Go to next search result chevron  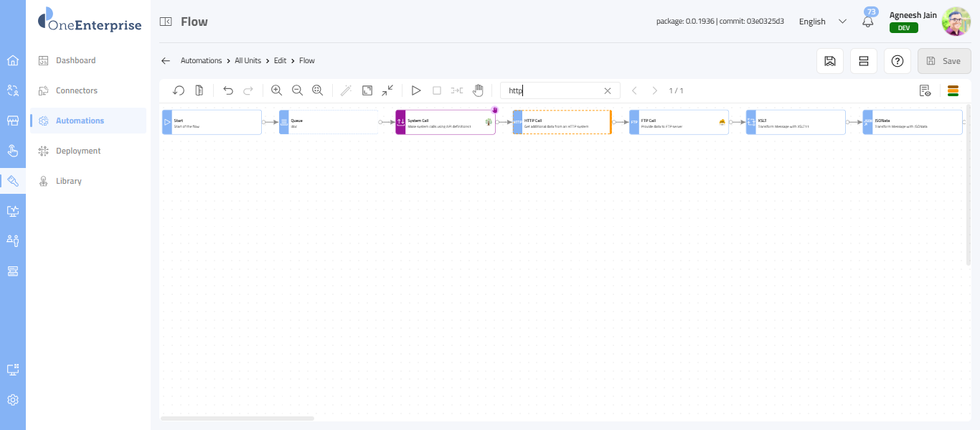(654, 90)
